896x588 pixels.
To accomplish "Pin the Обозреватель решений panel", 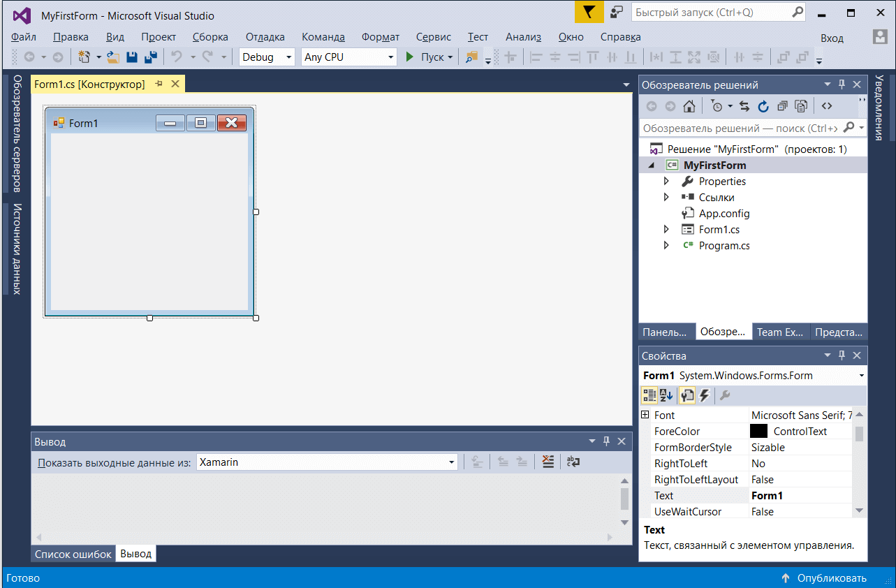I will click(842, 84).
